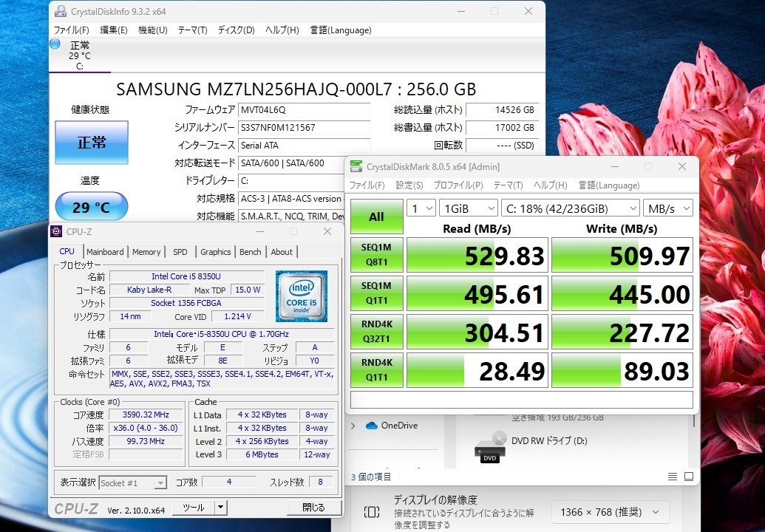Open the 1366 × 768 resolution dropdown
This screenshot has width=765, height=532.
pyautogui.click(x=611, y=512)
